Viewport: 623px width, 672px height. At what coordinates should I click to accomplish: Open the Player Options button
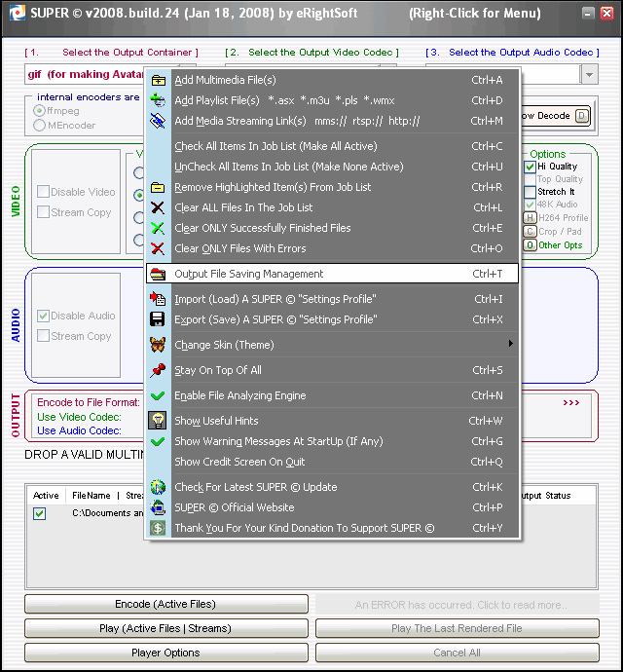pyautogui.click(x=166, y=653)
